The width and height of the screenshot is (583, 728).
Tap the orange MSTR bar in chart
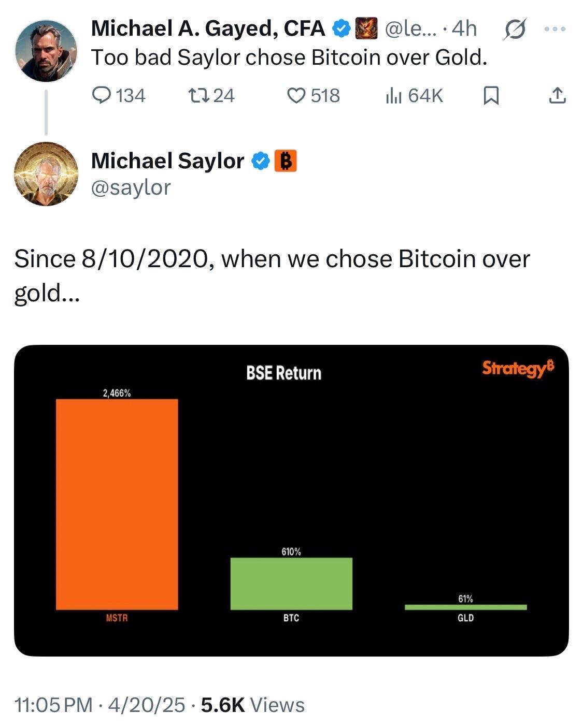pos(117,504)
